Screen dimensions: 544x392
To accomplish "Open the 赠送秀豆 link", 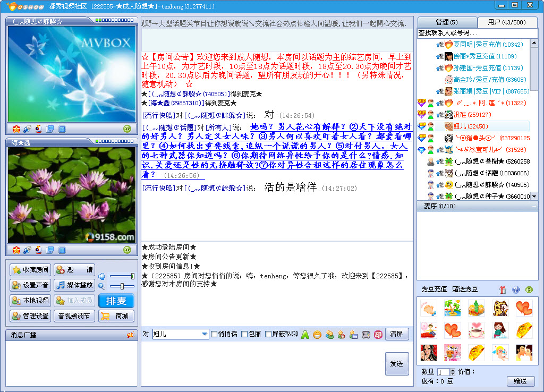I will (465, 289).
